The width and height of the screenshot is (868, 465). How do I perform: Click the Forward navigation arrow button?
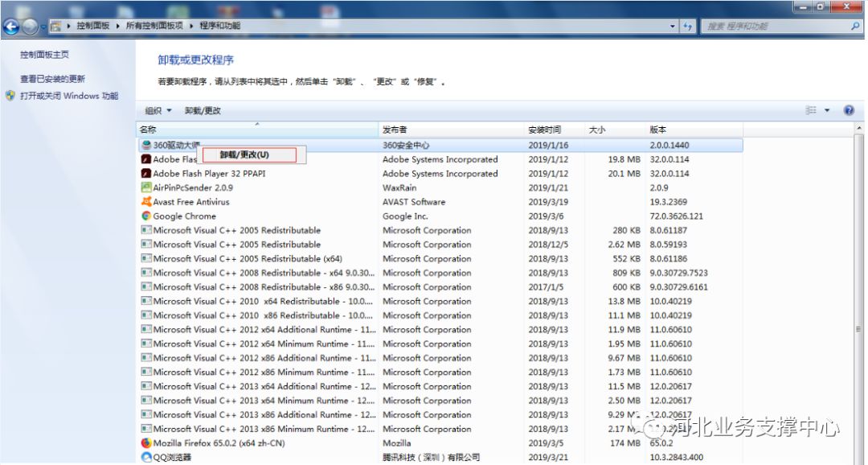click(x=30, y=26)
